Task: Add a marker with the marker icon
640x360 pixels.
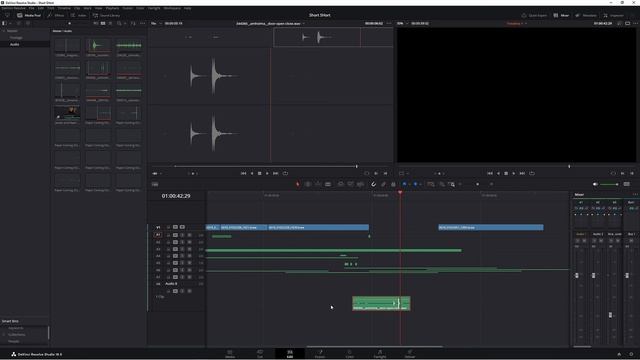Action: [416, 184]
